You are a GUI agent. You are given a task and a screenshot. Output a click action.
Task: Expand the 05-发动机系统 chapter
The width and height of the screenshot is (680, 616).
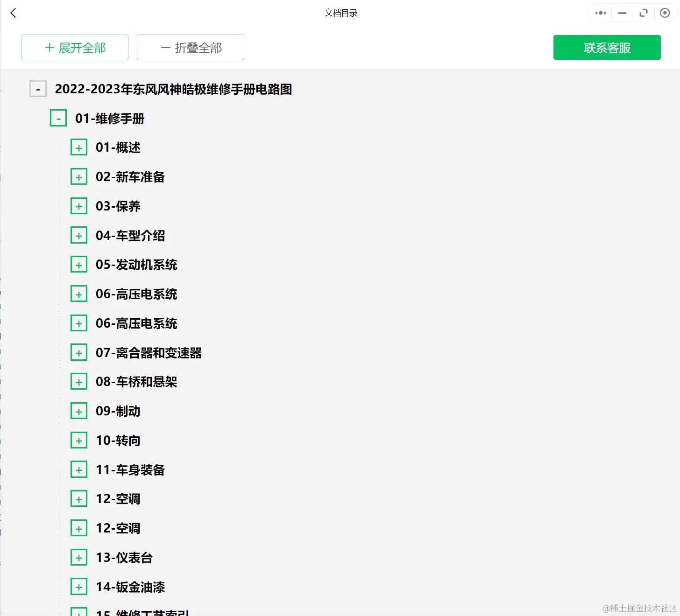tap(79, 264)
